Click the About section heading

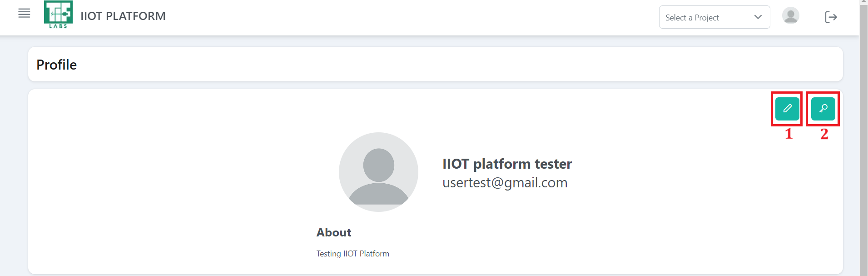[x=334, y=232]
